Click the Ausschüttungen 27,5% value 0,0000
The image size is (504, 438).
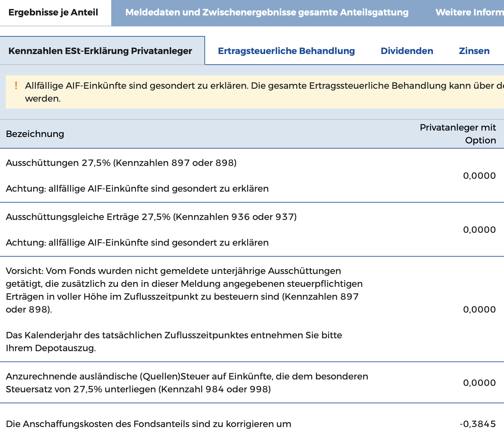pyautogui.click(x=479, y=176)
